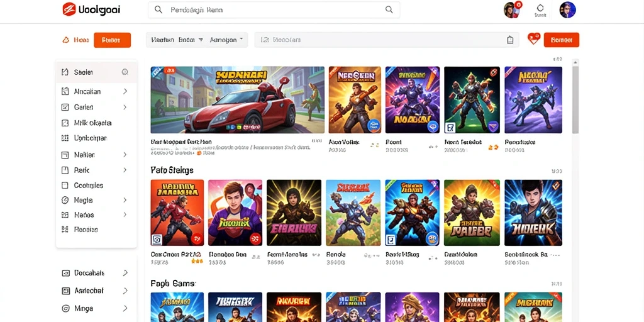Click the blue round badge on NeoSeon cover
The width and height of the screenshot is (644, 322).
(x=374, y=125)
